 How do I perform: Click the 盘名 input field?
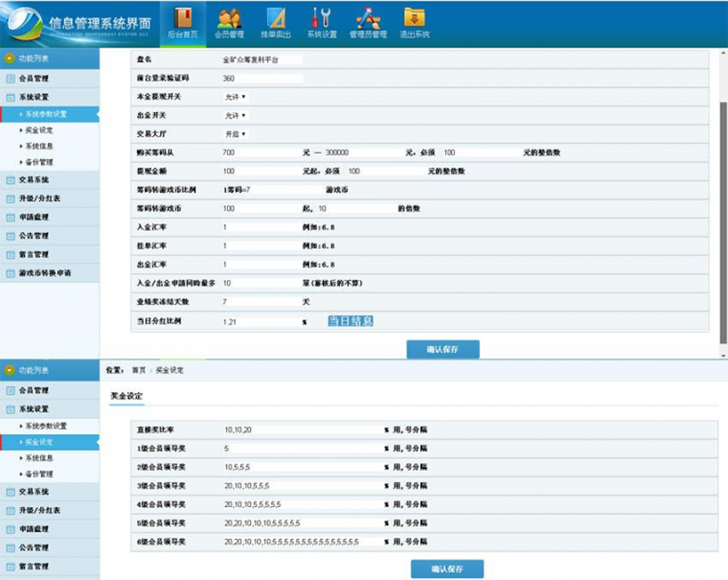point(262,60)
